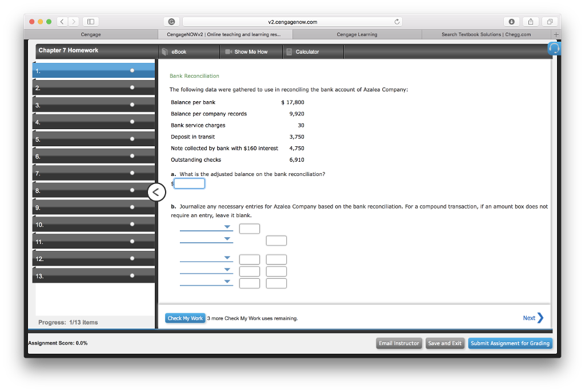Select question 3 in the sidebar
This screenshot has width=585, height=392.
point(94,105)
